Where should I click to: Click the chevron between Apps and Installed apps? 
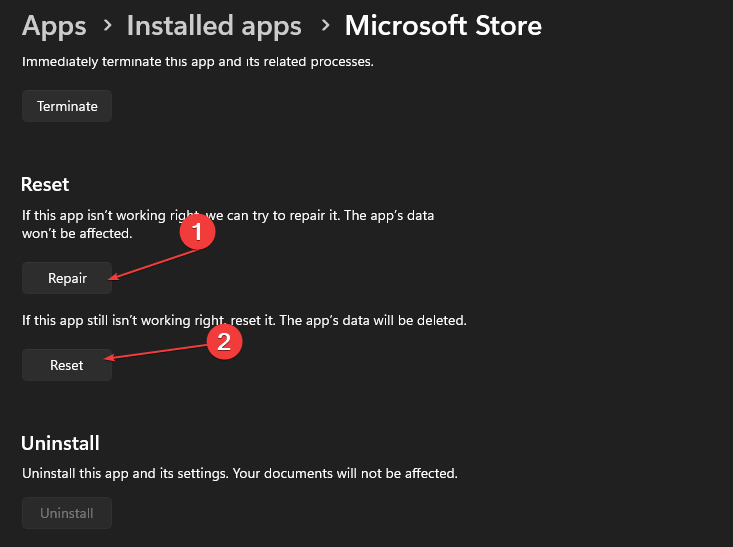(108, 25)
